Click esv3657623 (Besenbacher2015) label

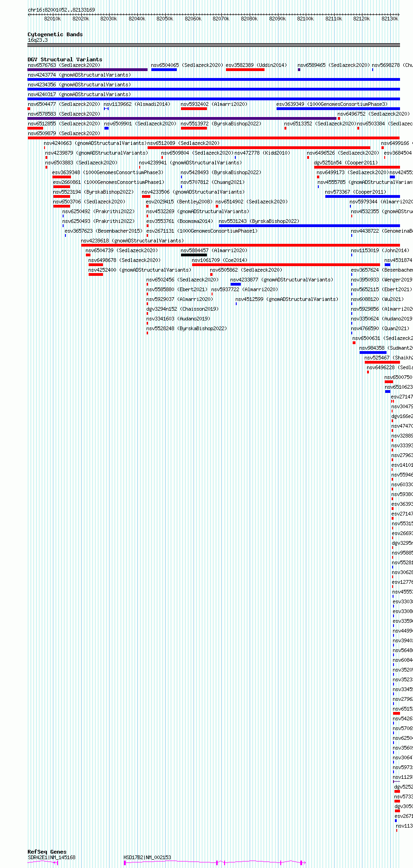(x=103, y=231)
